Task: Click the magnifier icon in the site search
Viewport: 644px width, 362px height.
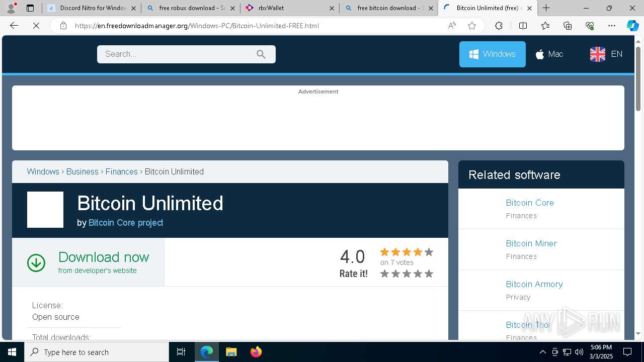Action: point(261,54)
